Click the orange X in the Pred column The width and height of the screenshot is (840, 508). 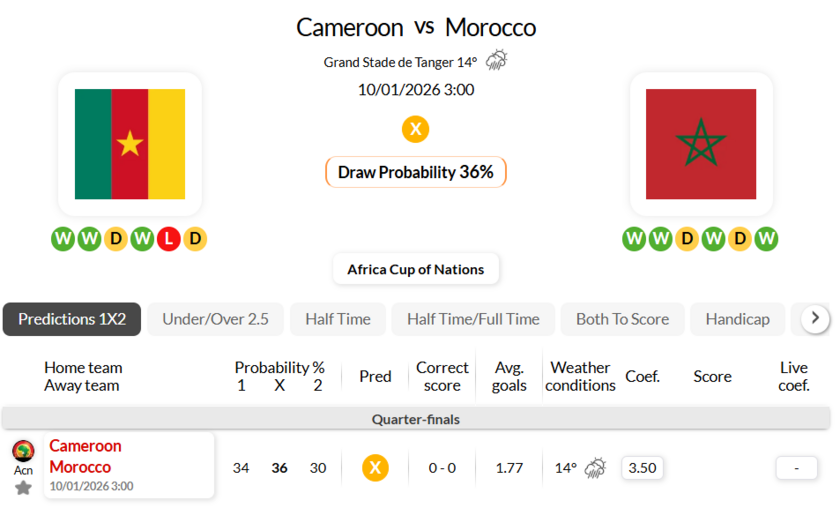click(375, 467)
